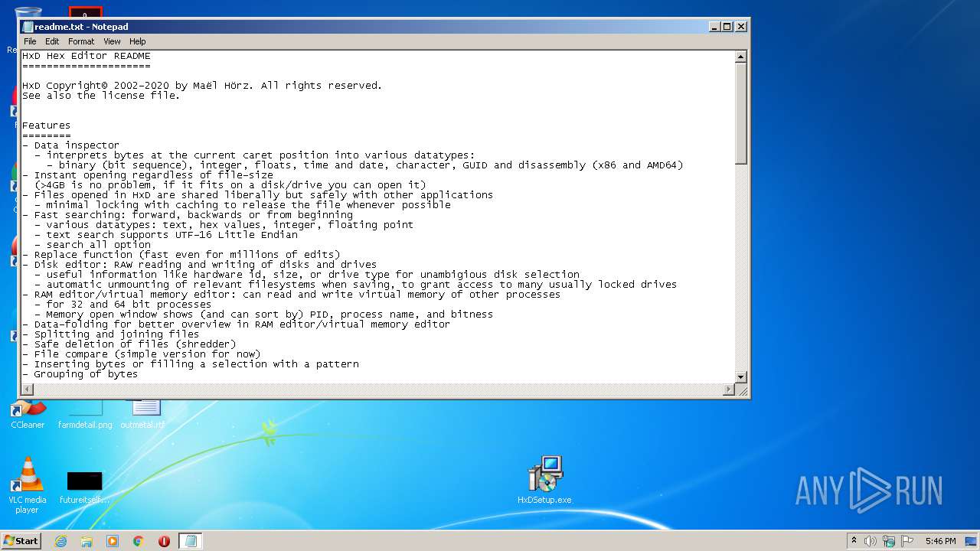The width and height of the screenshot is (980, 551).
Task: Click the '- search all option' line
Action: click(92, 245)
